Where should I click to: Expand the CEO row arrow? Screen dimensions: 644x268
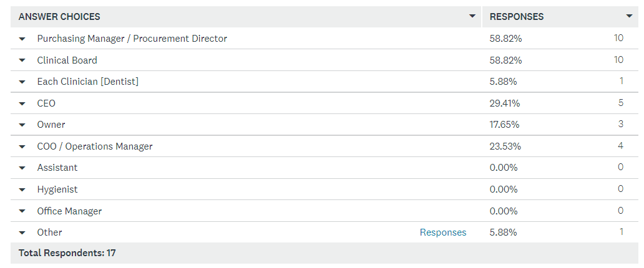(22, 104)
